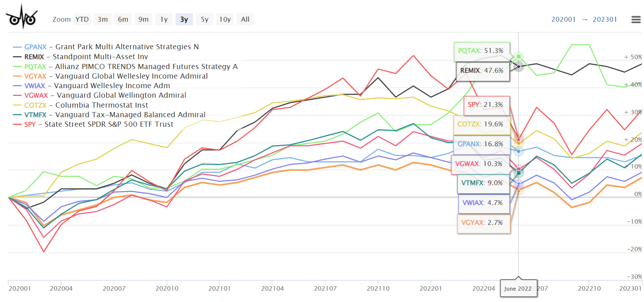Open the chart hamburger export menu
Screen dimensions: 644x302
(x=636, y=19)
